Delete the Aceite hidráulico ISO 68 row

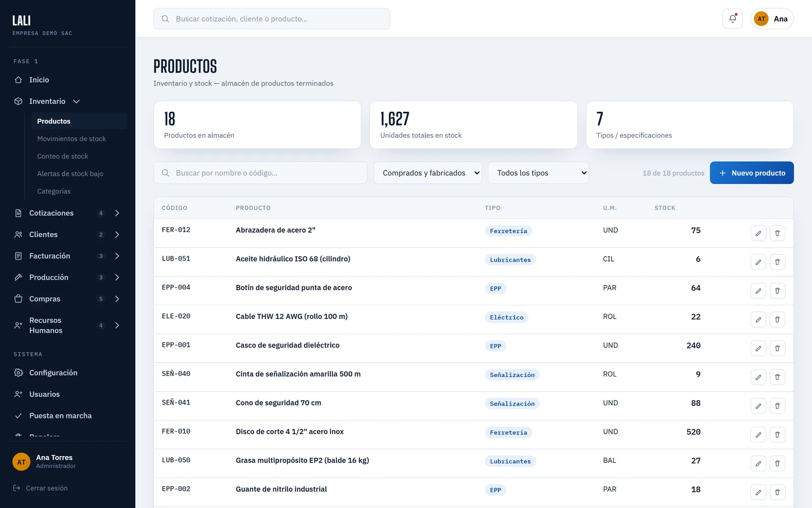(x=777, y=262)
